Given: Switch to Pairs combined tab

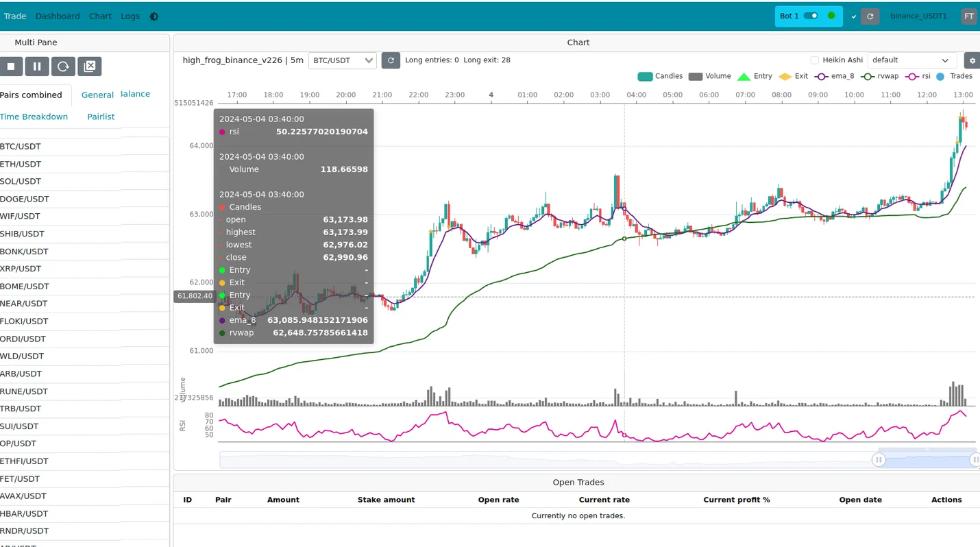Looking at the screenshot, I should click(31, 95).
